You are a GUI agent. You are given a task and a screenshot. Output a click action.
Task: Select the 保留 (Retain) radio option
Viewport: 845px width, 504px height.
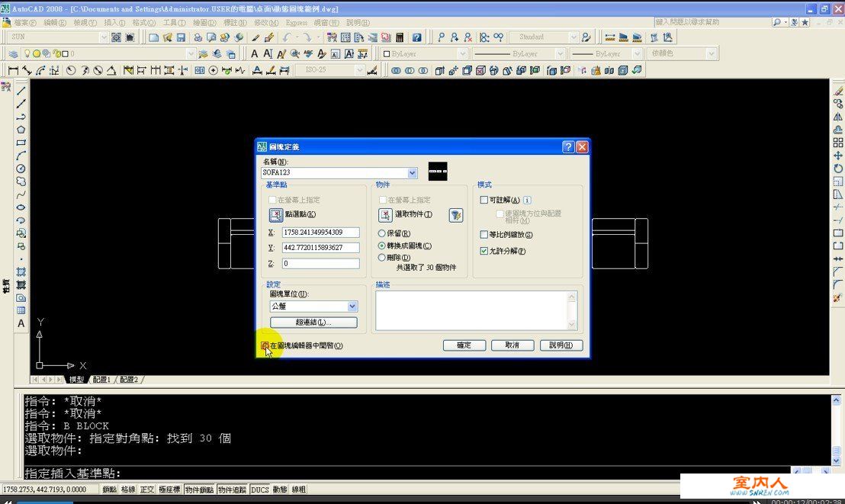381,233
